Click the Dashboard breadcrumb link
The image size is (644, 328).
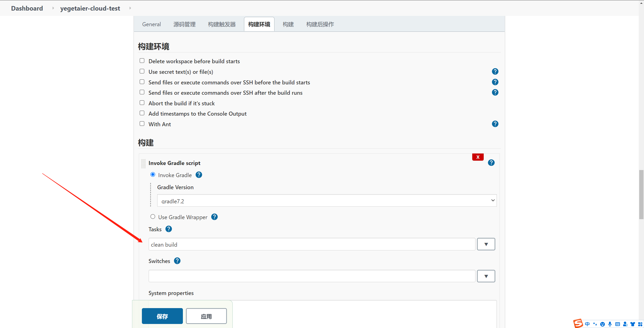(27, 8)
